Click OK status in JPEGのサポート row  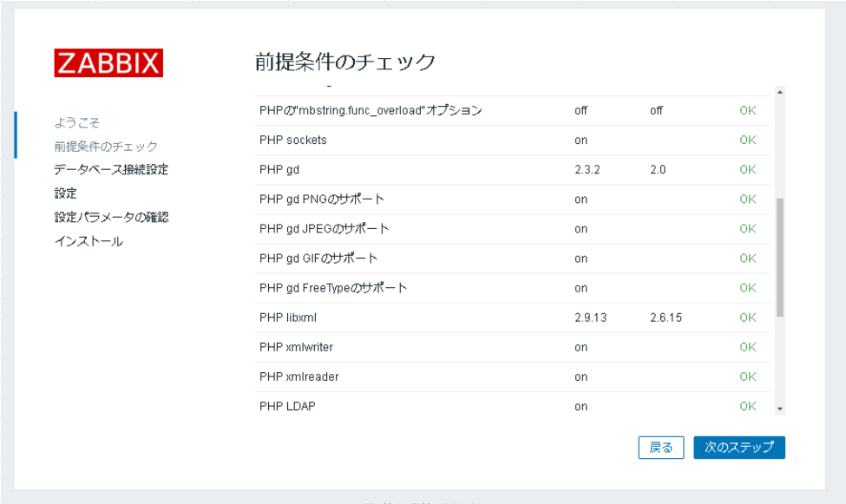tap(748, 229)
